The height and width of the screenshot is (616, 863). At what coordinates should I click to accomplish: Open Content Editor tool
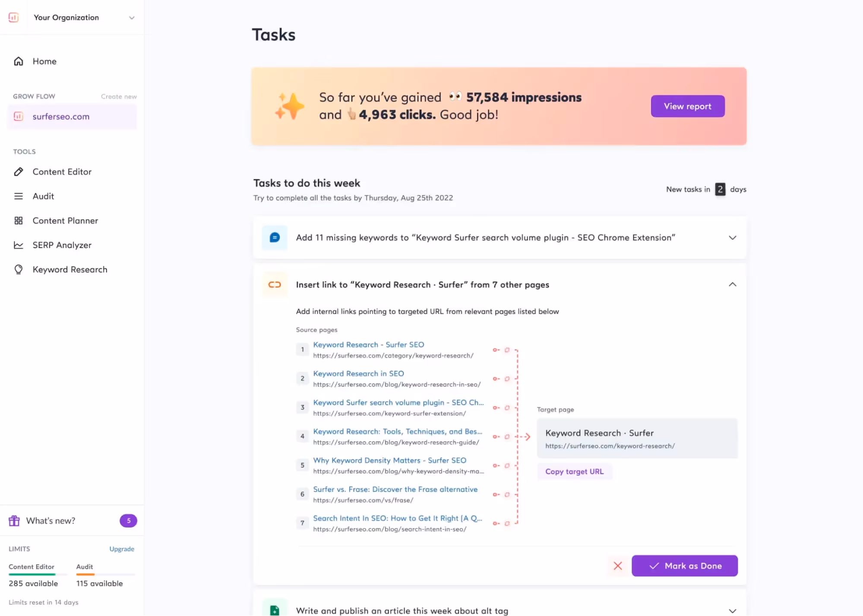(62, 172)
